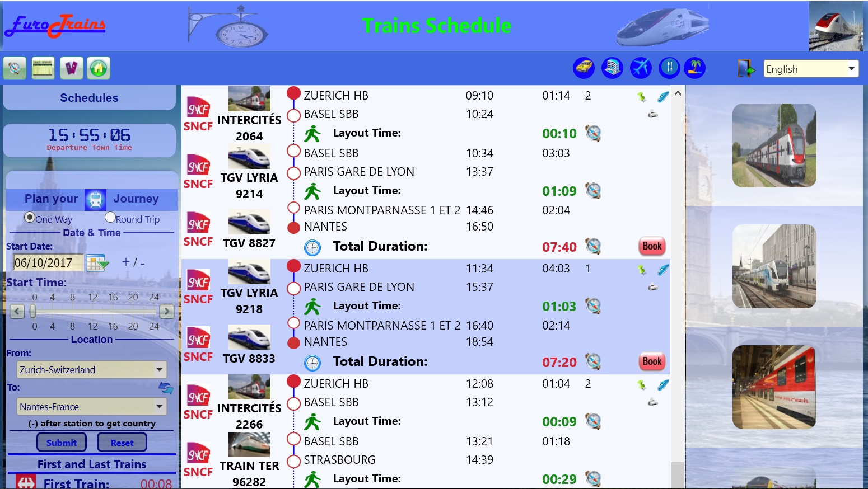Open the English language dropdown
868x489 pixels.
pos(811,69)
